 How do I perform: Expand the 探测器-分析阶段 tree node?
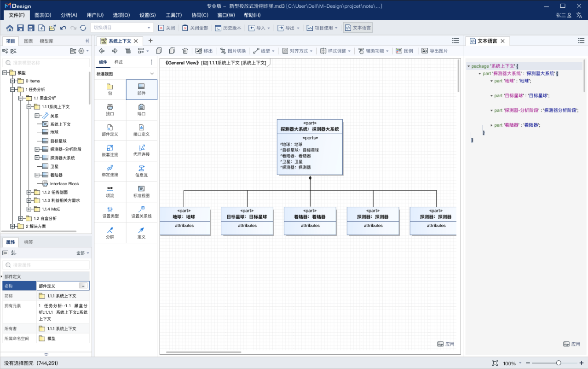point(38,149)
